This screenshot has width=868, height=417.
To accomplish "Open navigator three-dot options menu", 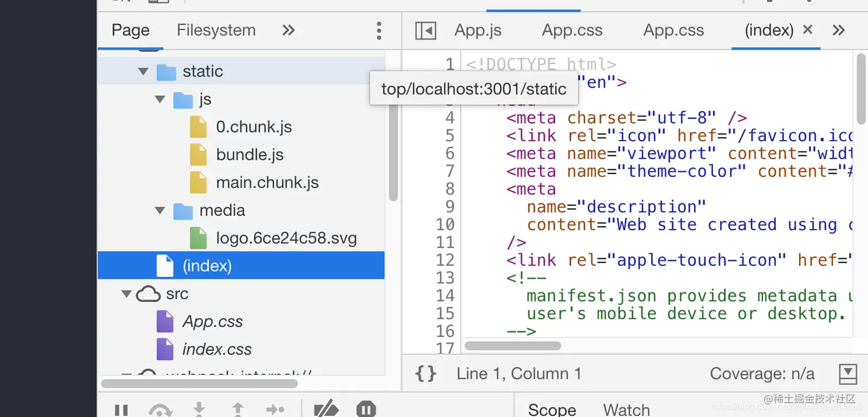I will (x=379, y=30).
